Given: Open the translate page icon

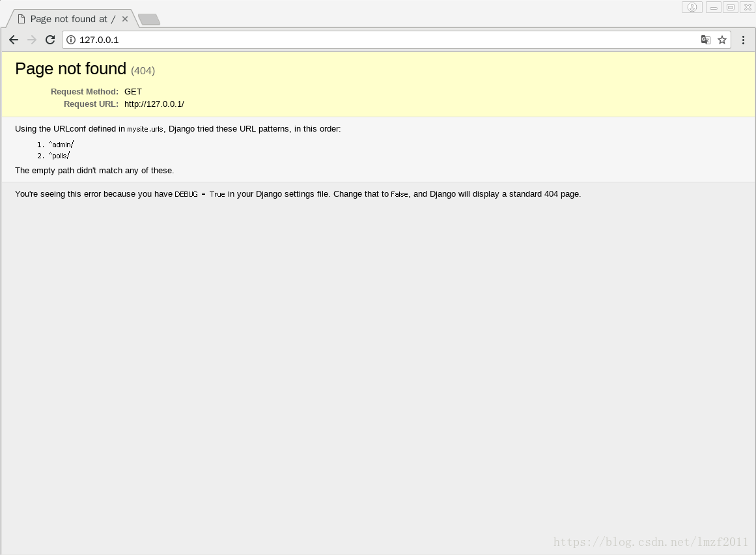Looking at the screenshot, I should (705, 40).
